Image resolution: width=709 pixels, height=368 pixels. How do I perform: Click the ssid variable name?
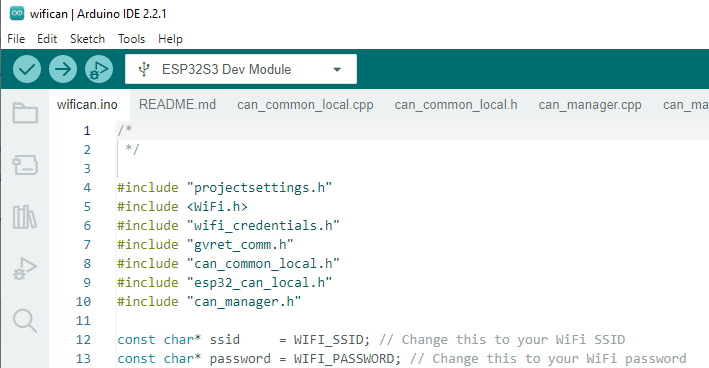click(225, 340)
